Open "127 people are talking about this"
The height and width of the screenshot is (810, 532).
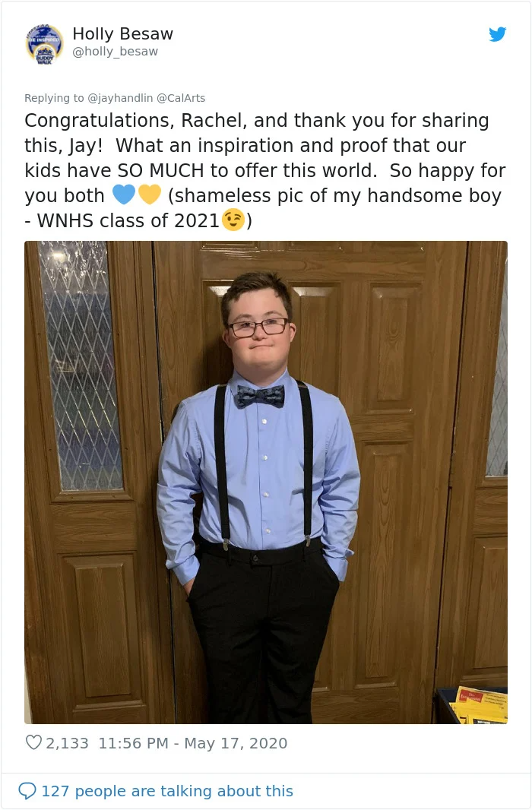coord(167,791)
